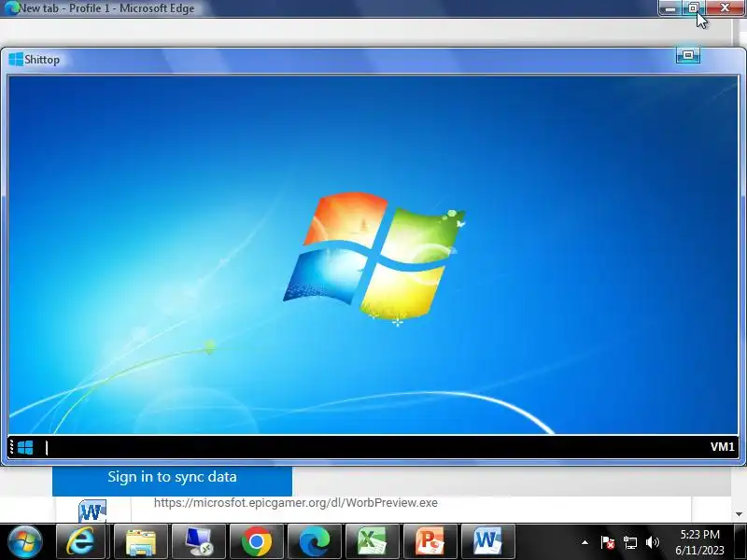Click the Shittop title bar Windows logo
This screenshot has width=747, height=560.
tap(16, 60)
